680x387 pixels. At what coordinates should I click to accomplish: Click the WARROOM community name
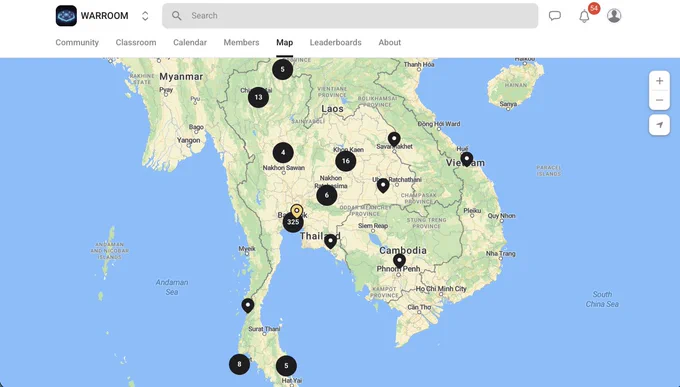[x=105, y=16]
